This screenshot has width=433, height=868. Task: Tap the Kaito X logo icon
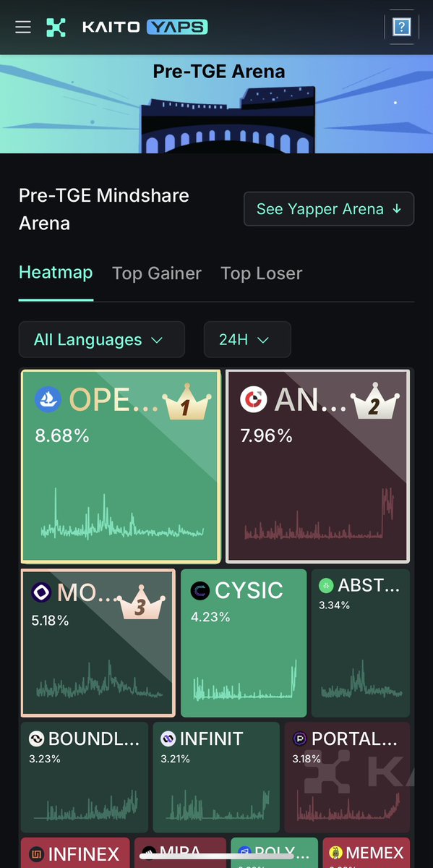click(56, 27)
